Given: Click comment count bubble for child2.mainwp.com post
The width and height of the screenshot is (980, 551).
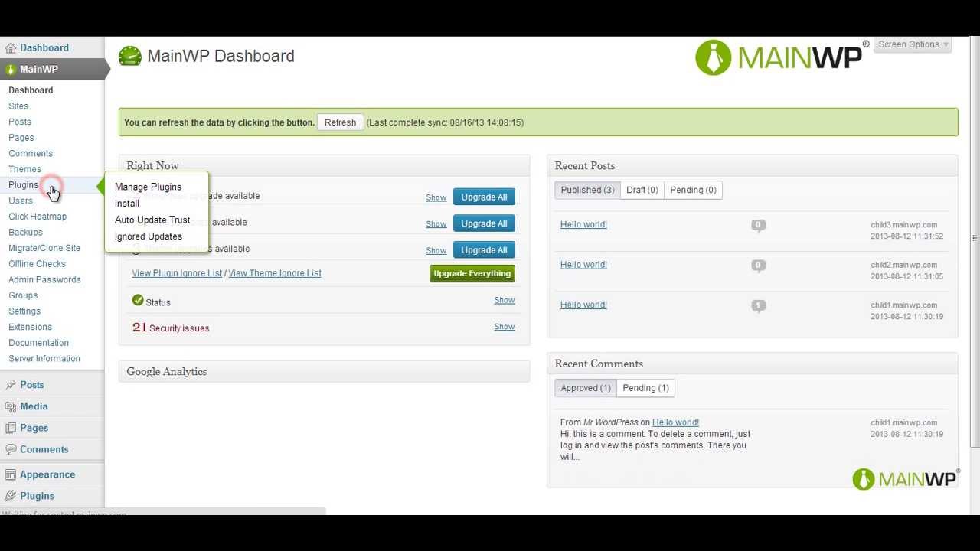Looking at the screenshot, I should (x=758, y=266).
